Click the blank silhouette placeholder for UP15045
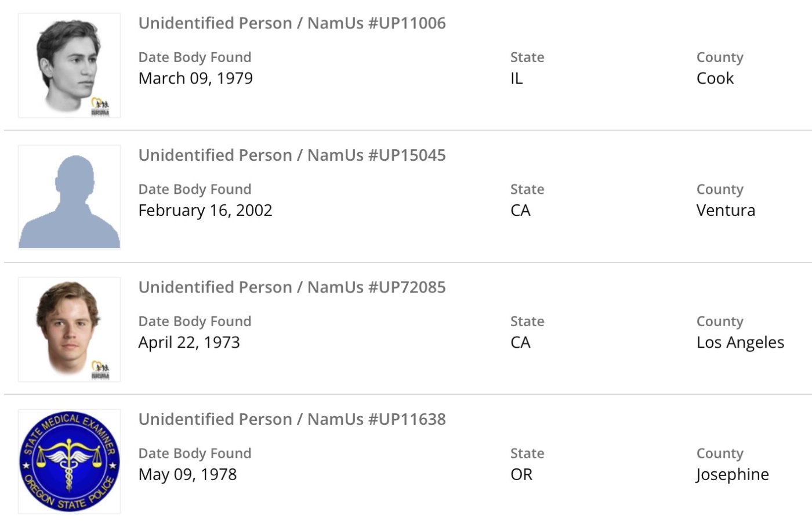Viewport: 812px width, 523px height. coord(69,197)
